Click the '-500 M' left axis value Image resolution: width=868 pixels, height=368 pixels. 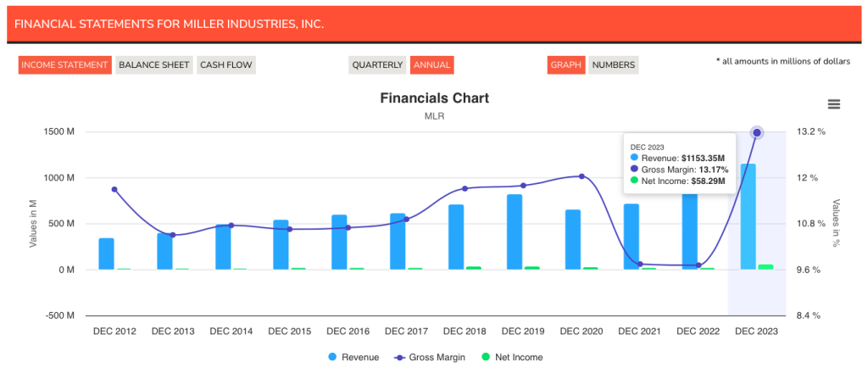pos(60,316)
